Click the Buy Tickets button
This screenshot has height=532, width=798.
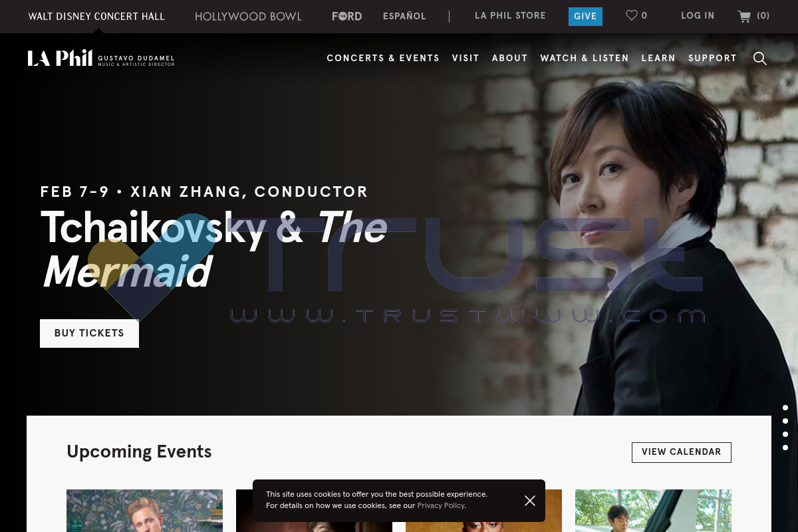89,333
